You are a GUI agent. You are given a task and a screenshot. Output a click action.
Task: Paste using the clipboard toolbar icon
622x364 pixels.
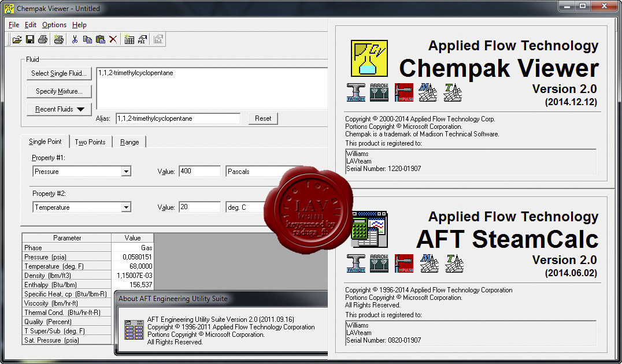click(101, 39)
